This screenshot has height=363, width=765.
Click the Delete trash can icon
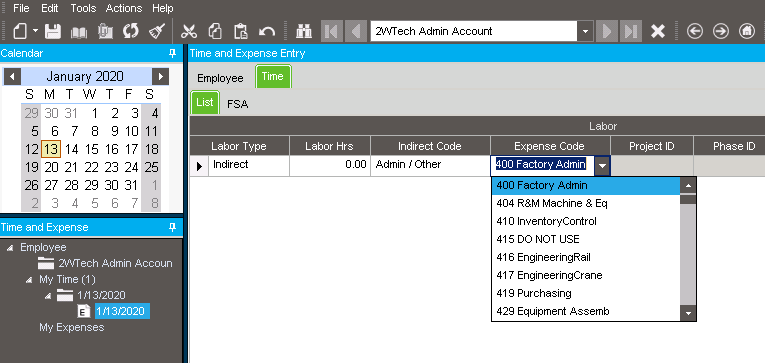(x=105, y=32)
